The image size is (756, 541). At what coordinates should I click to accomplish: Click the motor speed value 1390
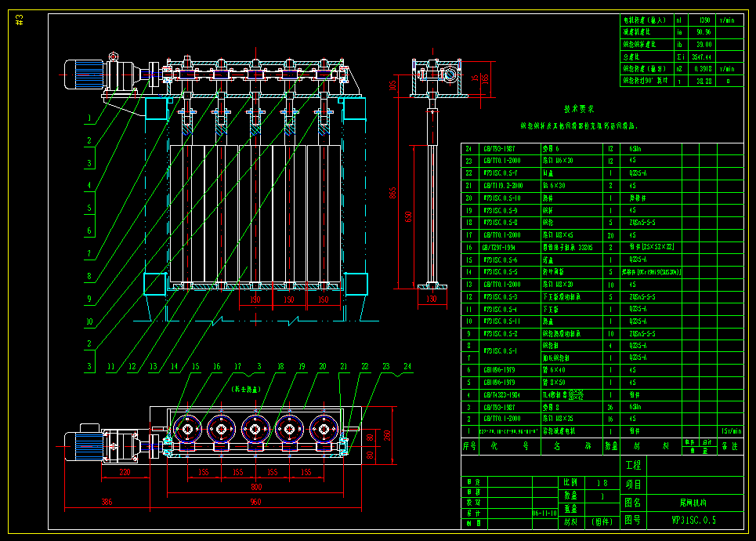pos(705,20)
